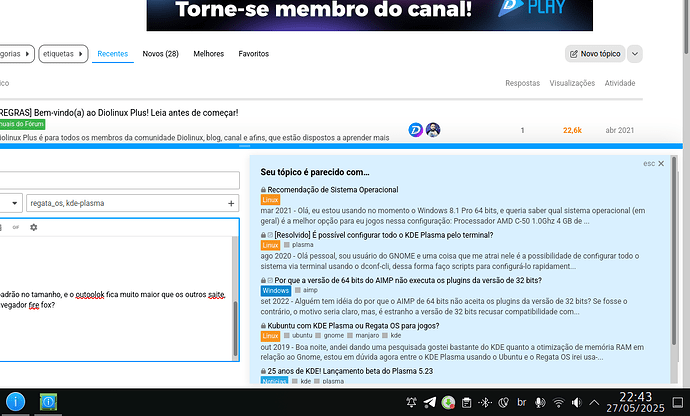
Task: Select the Recentes tab
Action: click(113, 54)
